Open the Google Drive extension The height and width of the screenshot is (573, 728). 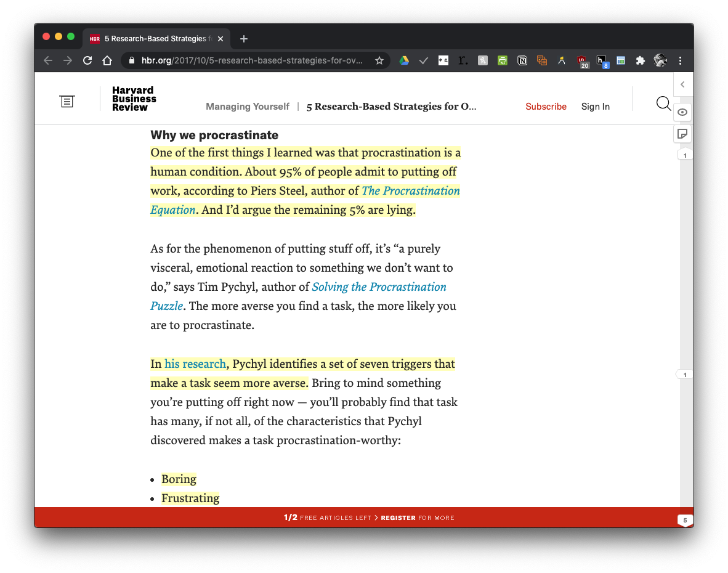404,60
